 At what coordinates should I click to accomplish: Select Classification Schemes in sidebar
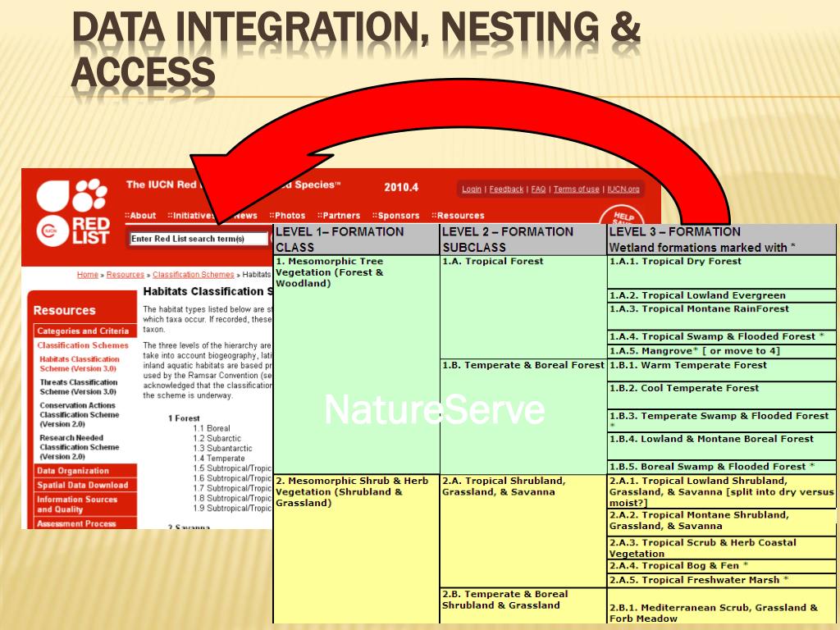coord(83,345)
